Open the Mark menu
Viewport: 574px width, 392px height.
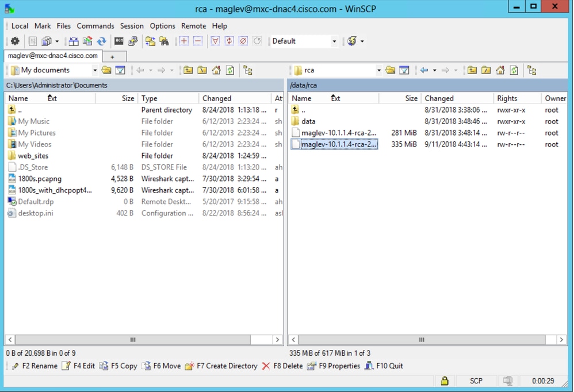[x=43, y=26]
